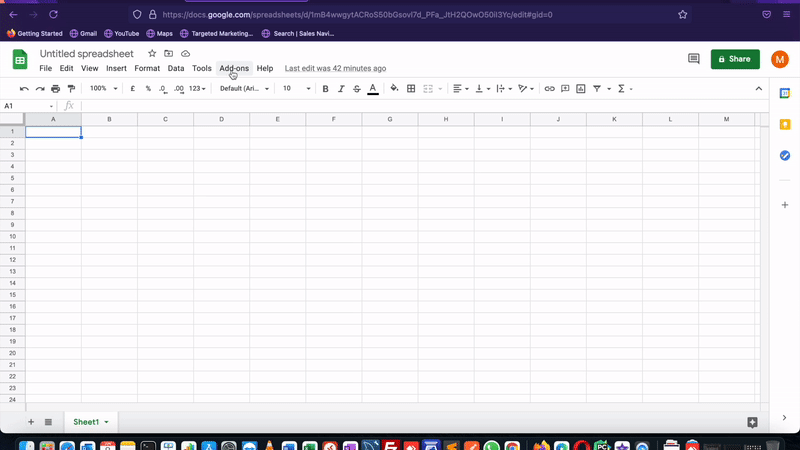The image size is (800, 450).
Task: Open comment history icon
Action: [x=693, y=59]
